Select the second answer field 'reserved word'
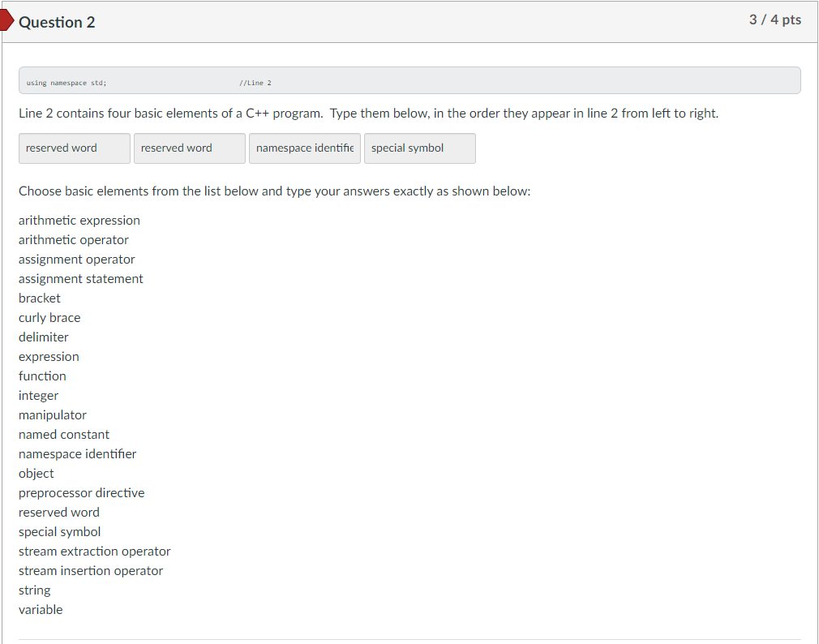The image size is (819, 644). (x=190, y=148)
